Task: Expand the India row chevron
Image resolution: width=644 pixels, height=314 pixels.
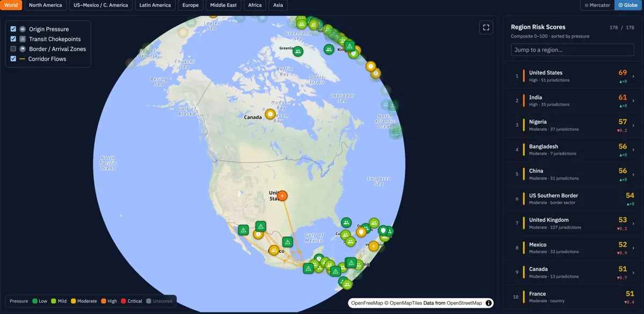Action: pyautogui.click(x=633, y=101)
